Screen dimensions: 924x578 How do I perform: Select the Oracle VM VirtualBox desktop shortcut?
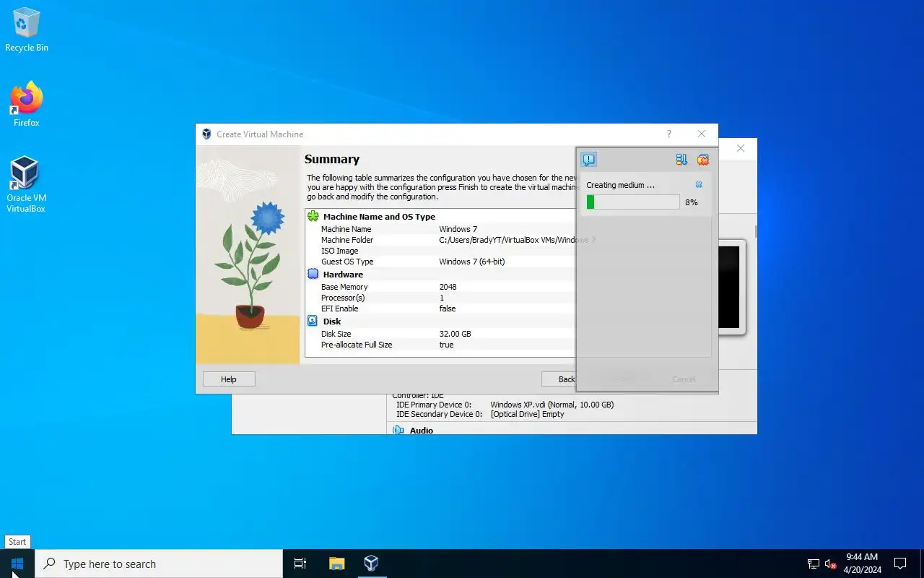26,184
